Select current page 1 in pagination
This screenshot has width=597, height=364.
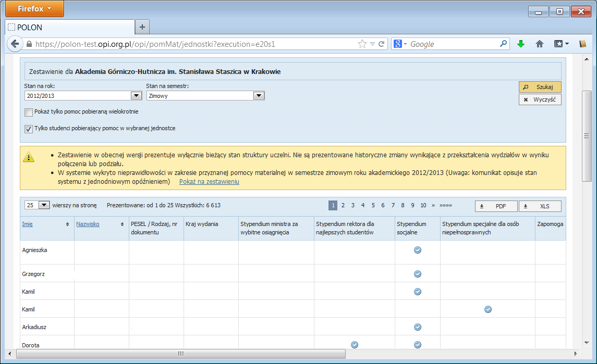point(333,205)
